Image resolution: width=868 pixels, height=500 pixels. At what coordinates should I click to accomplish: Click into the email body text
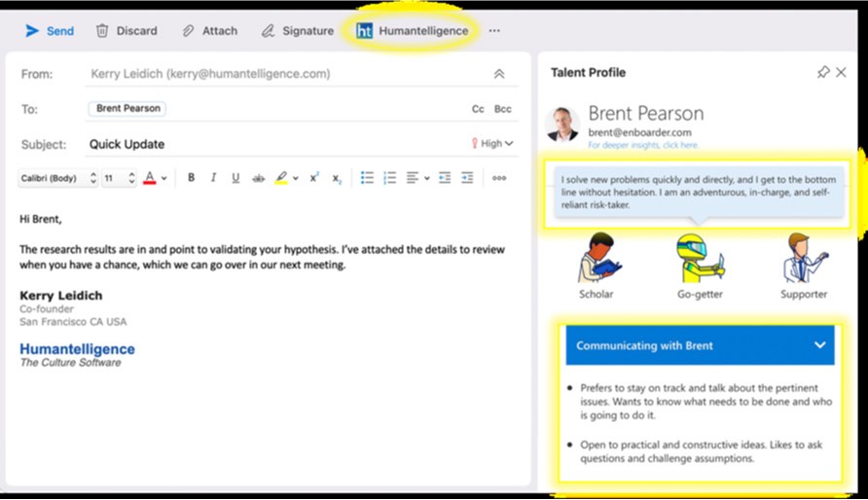click(x=262, y=257)
